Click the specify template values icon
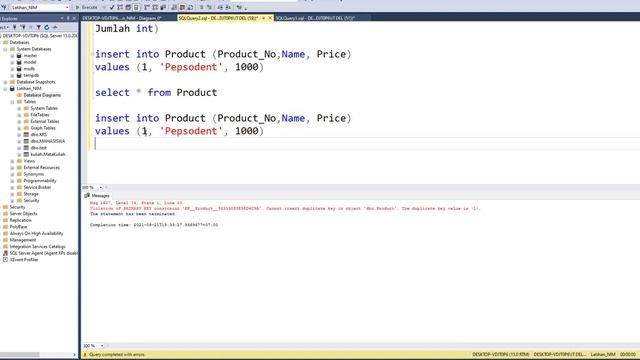The width and height of the screenshot is (640, 360). (x=239, y=7)
